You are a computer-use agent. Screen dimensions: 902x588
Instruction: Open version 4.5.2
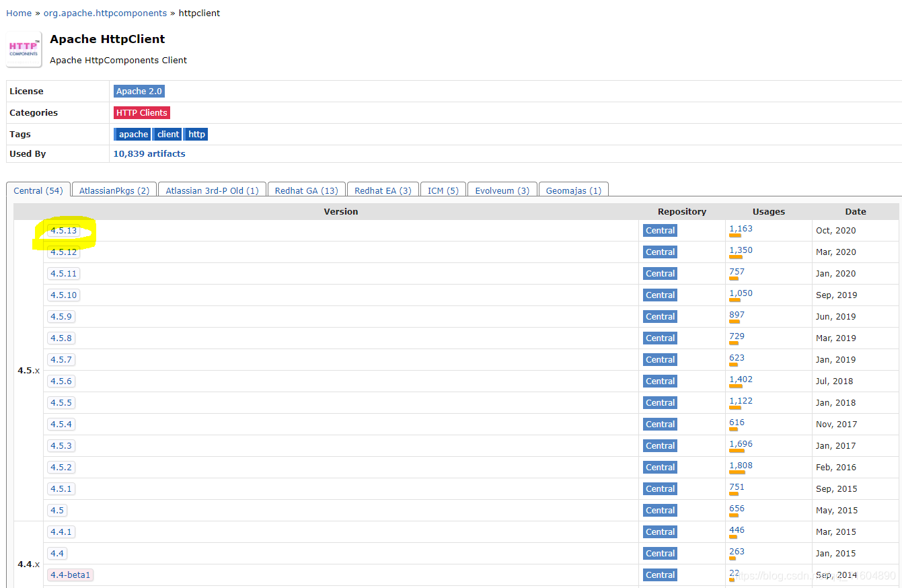(61, 468)
